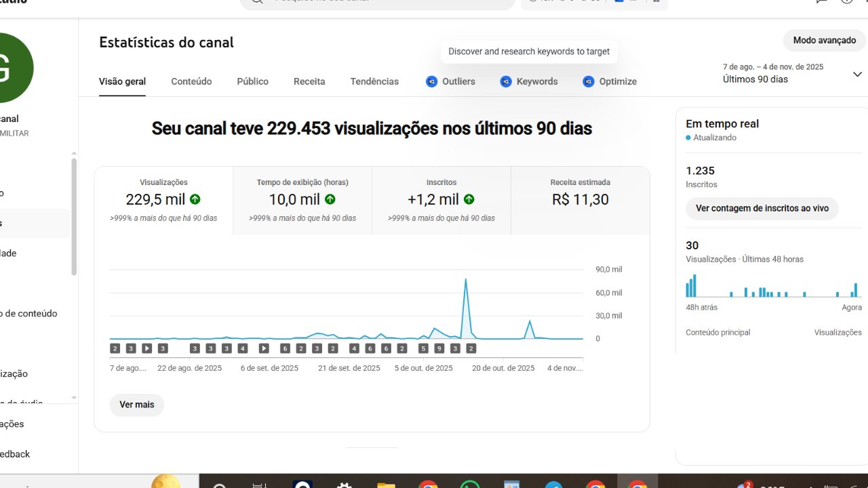
Task: Open the Últimos 90 dias date range dropdown
Action: click(792, 74)
